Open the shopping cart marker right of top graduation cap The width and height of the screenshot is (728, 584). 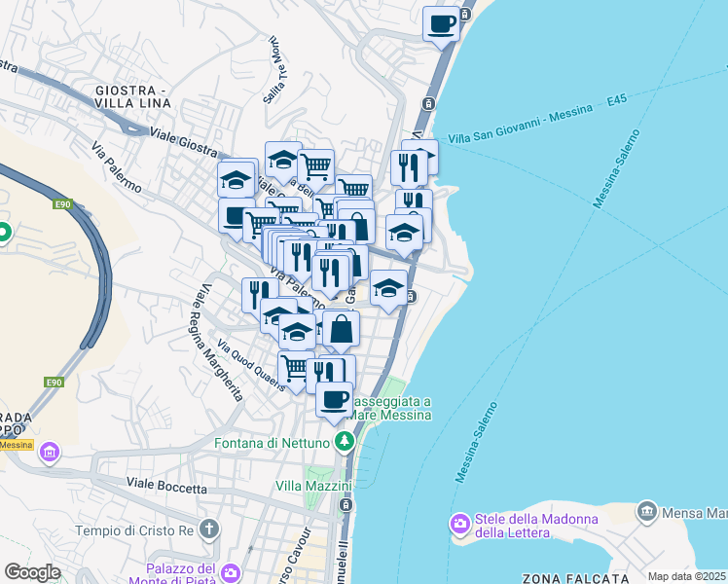tap(315, 167)
